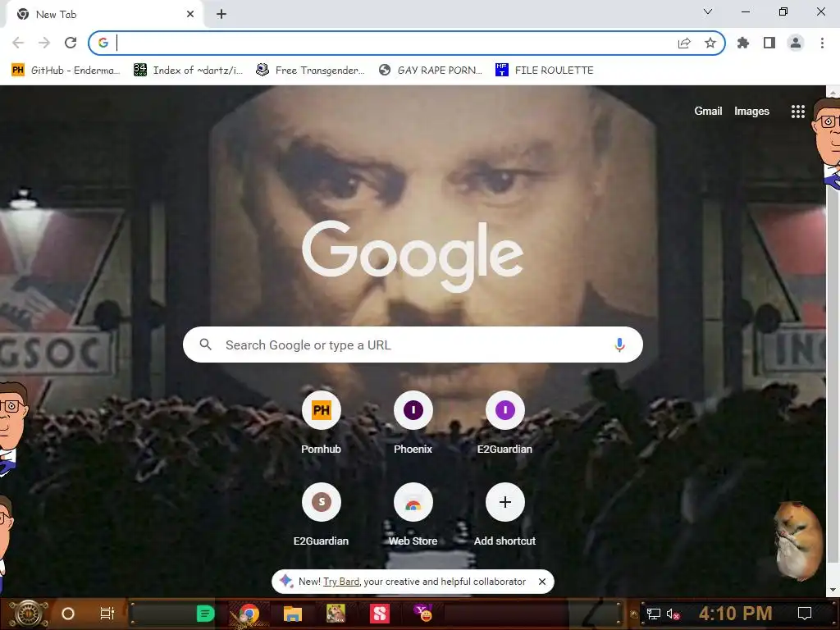Image resolution: width=840 pixels, height=630 pixels.
Task: Open the notification center icon
Action: (805, 614)
